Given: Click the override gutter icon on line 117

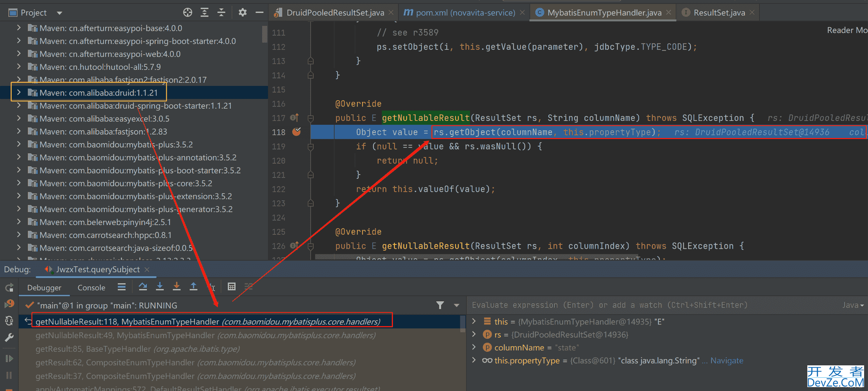Looking at the screenshot, I should [294, 118].
